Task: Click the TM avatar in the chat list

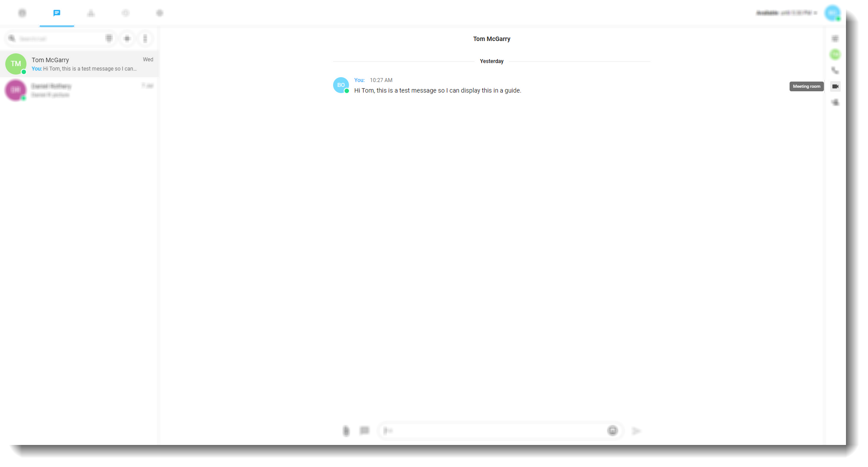Action: click(x=16, y=64)
